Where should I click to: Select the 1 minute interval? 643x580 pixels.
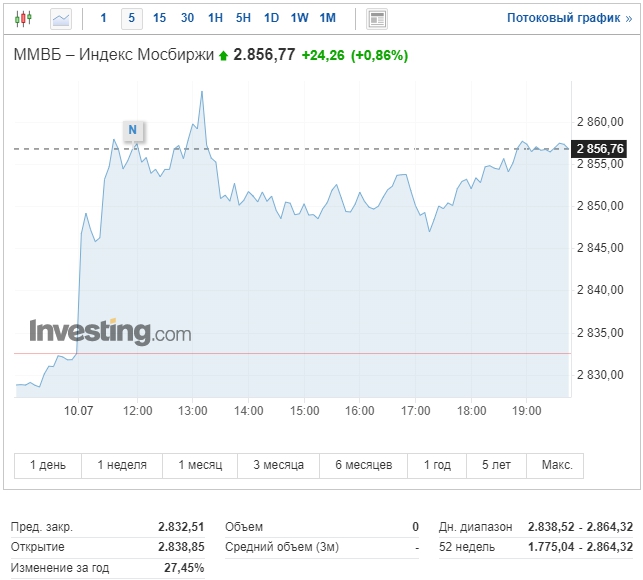pos(103,18)
